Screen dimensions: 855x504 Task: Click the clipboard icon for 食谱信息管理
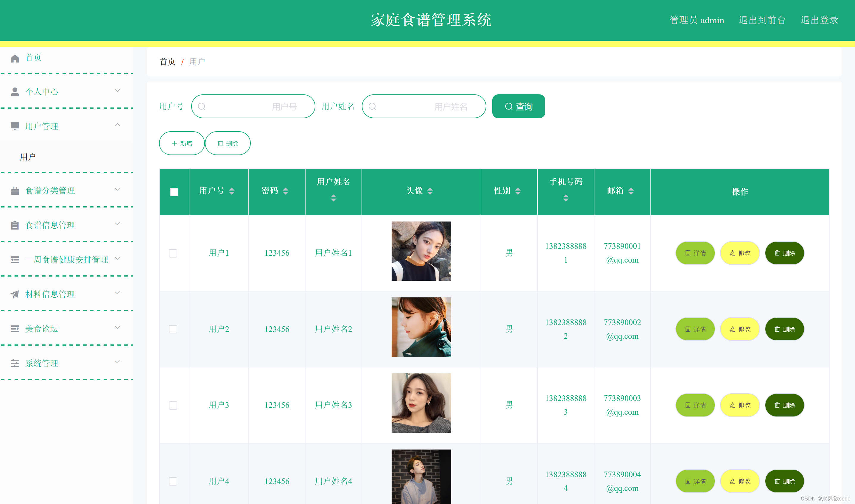15,225
